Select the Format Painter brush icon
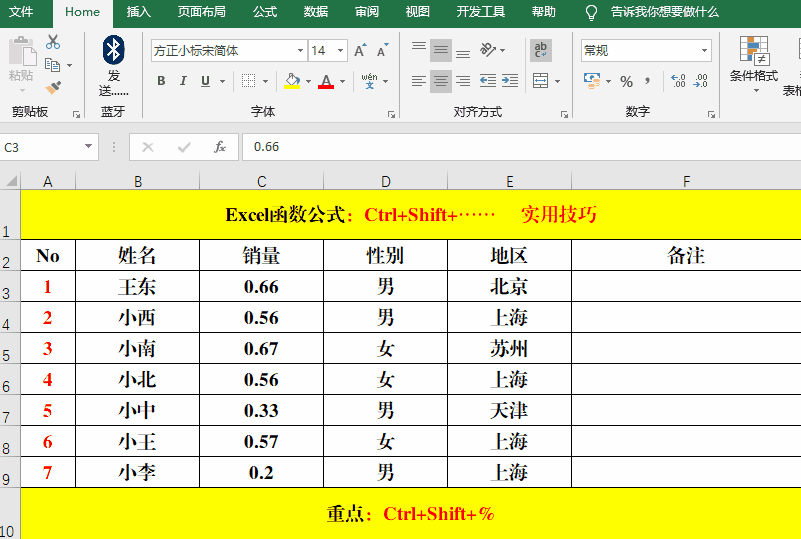 (53, 87)
